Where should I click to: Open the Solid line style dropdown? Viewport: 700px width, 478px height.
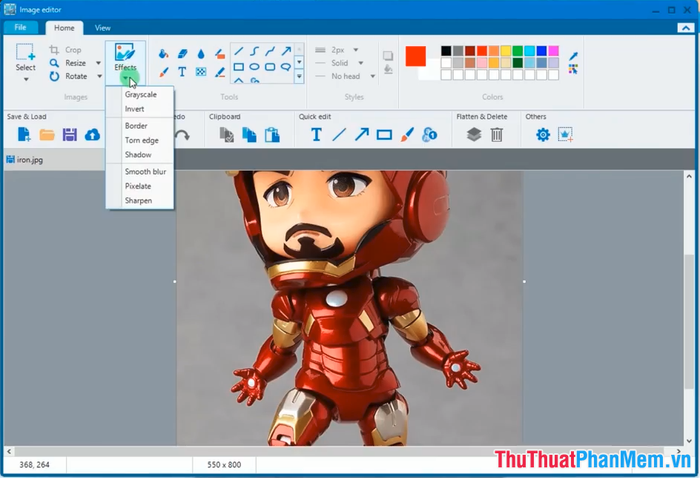tap(361, 63)
